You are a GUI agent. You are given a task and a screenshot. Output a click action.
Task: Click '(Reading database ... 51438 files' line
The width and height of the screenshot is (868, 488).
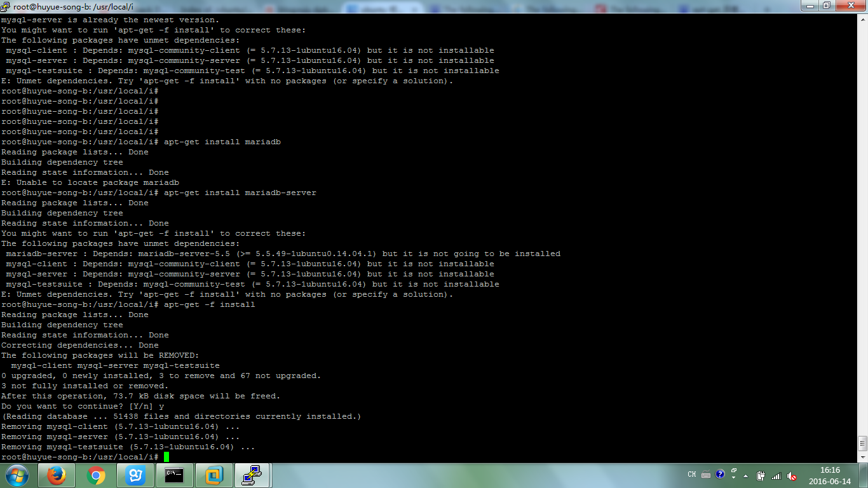pyautogui.click(x=182, y=416)
